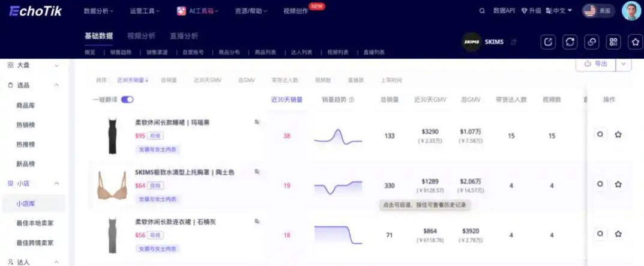
Task: Click the 导出 export button
Action: [x=595, y=64]
